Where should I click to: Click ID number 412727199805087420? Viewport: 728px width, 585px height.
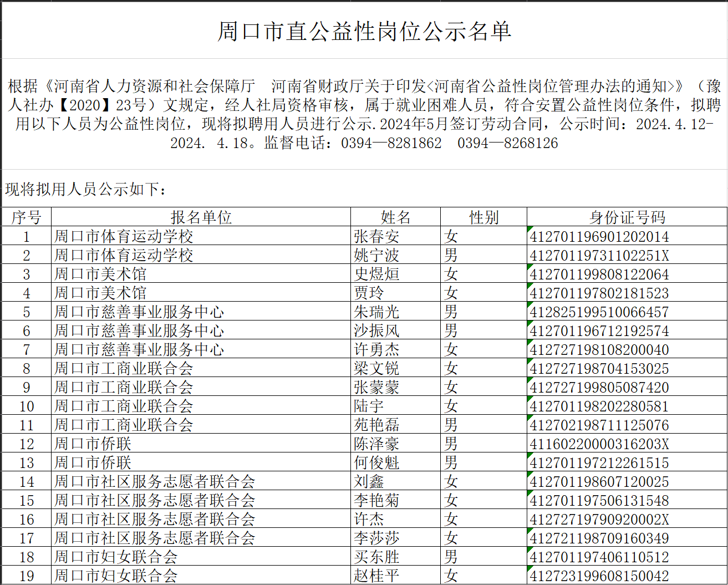click(599, 388)
